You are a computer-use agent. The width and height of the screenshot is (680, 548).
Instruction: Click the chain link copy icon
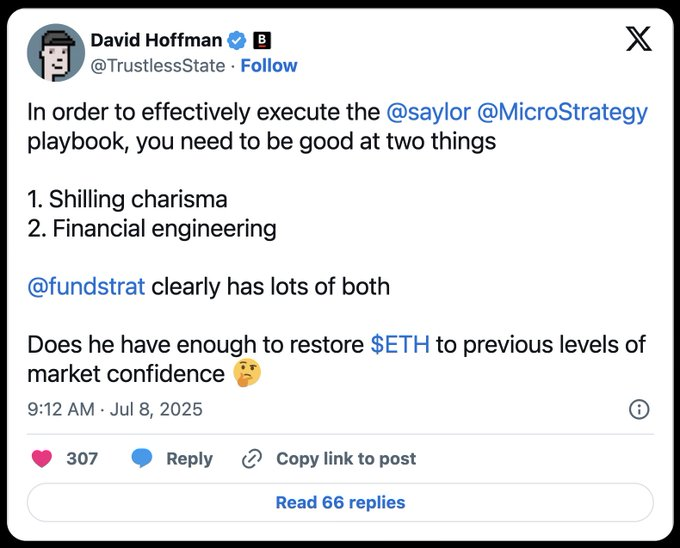[252, 459]
